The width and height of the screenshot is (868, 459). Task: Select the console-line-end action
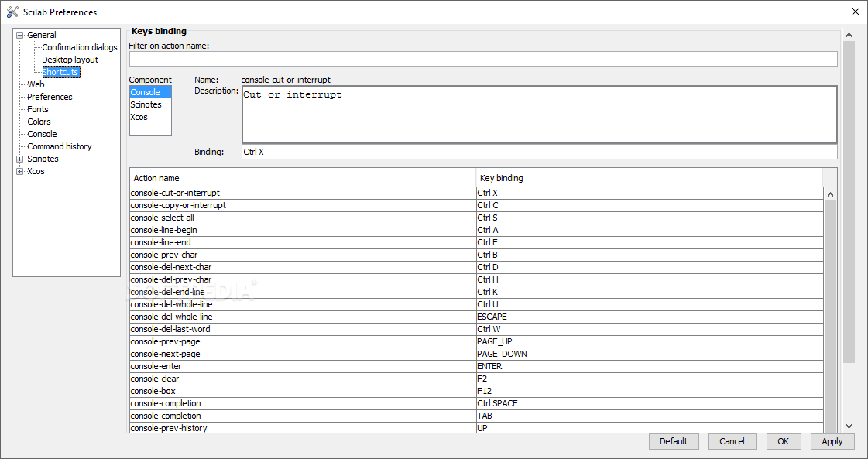click(303, 242)
